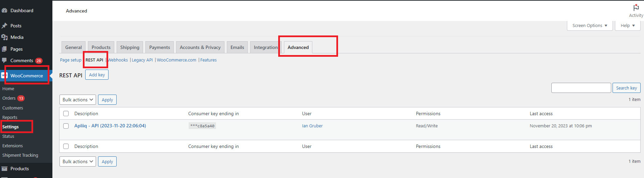Click the Products archive icon in sidebar

[4, 169]
